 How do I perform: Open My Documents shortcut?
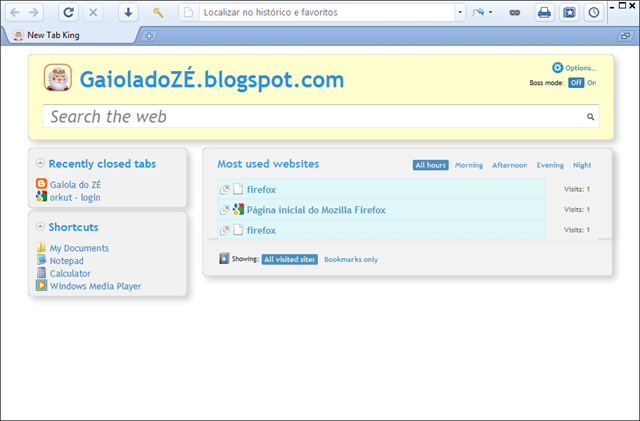pos(79,248)
